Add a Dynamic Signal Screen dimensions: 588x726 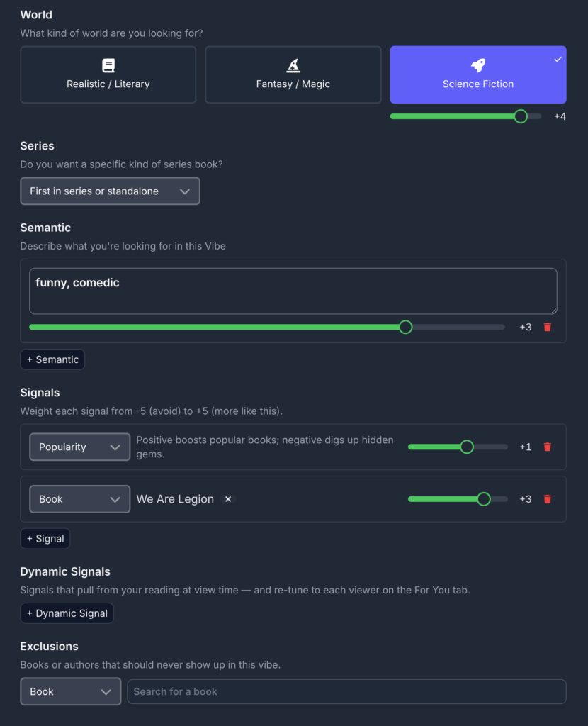67,613
